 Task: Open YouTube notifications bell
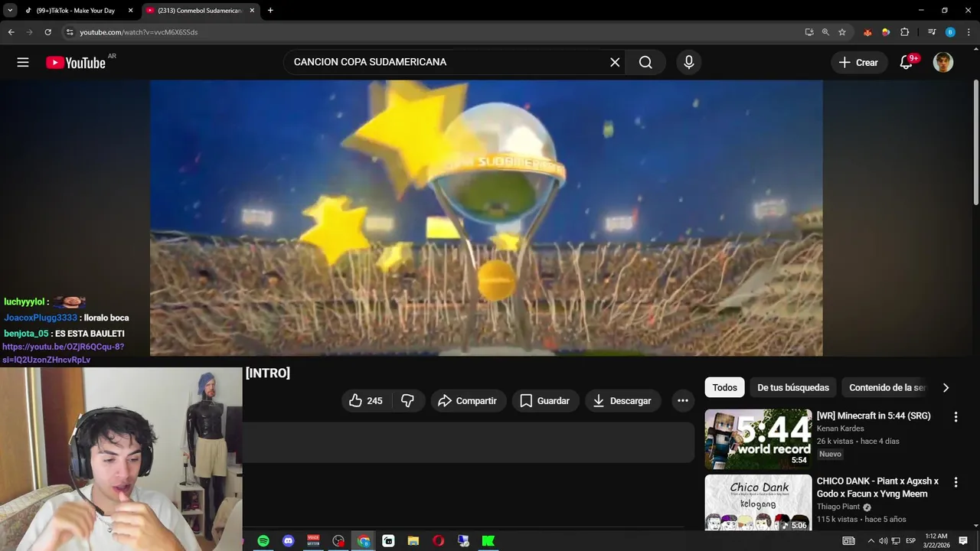(906, 63)
